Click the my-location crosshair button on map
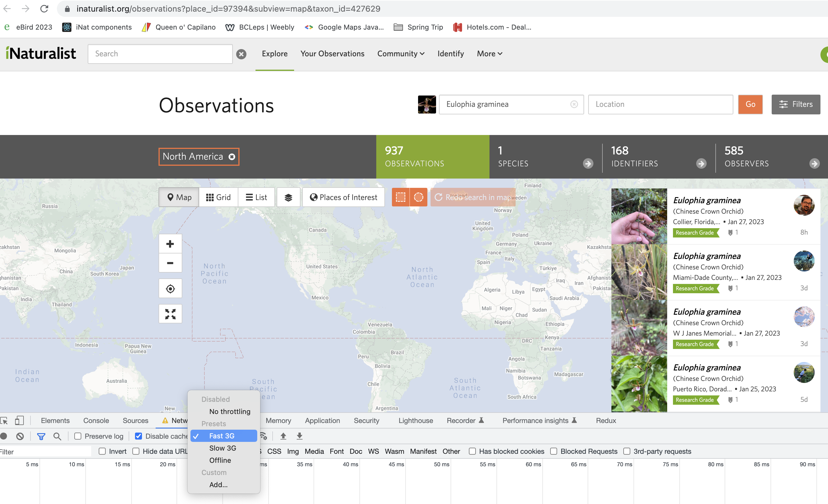Viewport: 828px width, 504px height. (x=170, y=288)
